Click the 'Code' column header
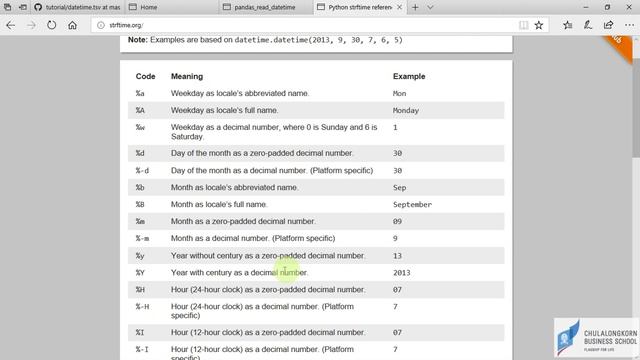The image size is (640, 360). [145, 76]
